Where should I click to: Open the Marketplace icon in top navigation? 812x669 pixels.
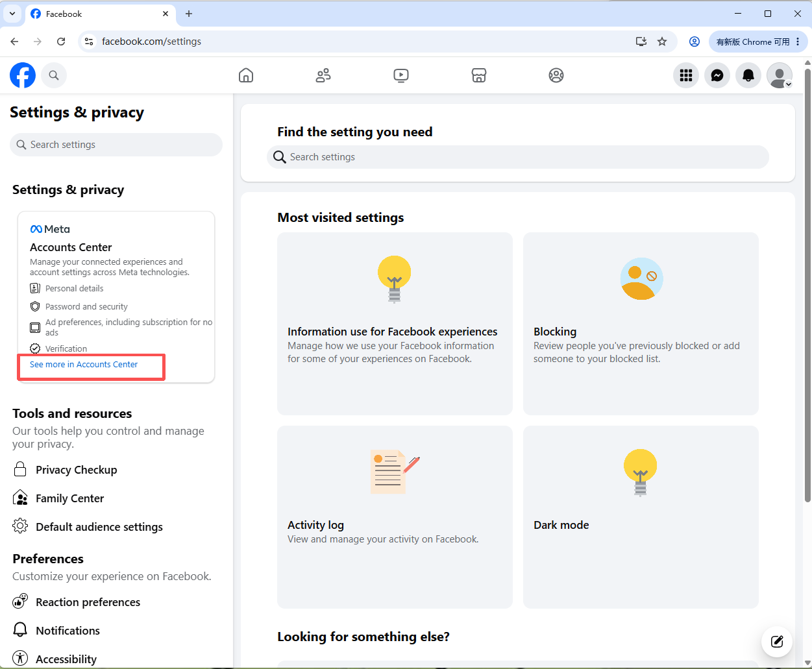(478, 75)
